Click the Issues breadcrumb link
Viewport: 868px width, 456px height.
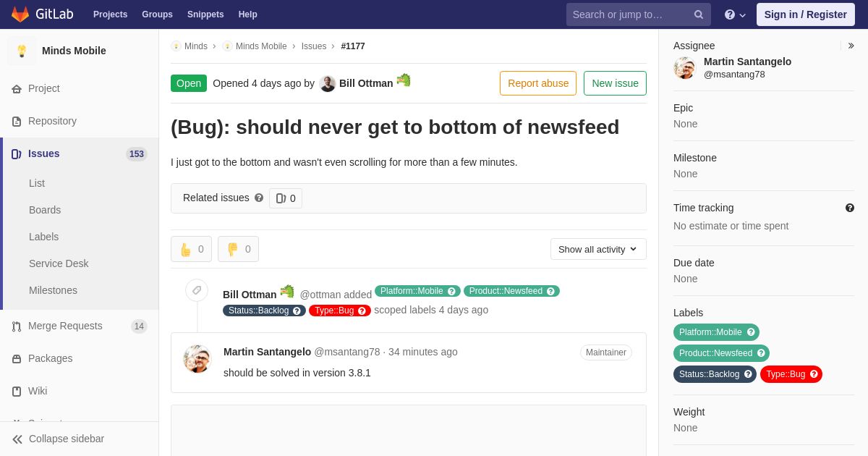(x=314, y=46)
